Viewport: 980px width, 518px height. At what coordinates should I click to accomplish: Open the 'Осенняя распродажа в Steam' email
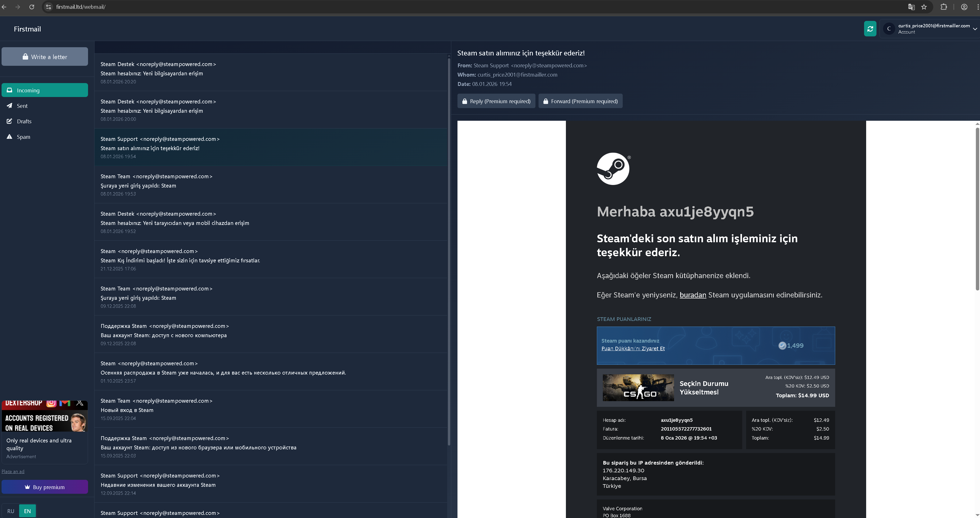(271, 372)
